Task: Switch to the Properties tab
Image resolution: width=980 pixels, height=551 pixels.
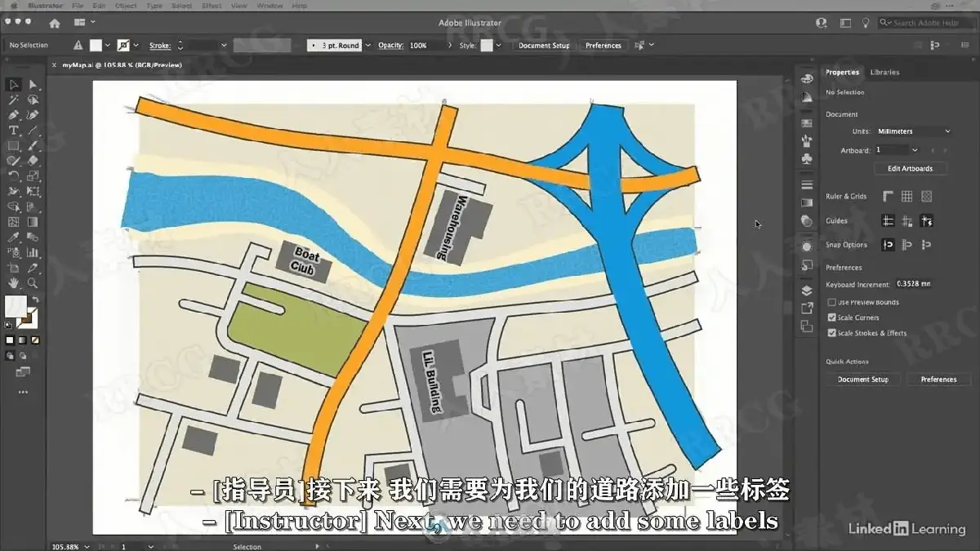Action: click(x=842, y=73)
